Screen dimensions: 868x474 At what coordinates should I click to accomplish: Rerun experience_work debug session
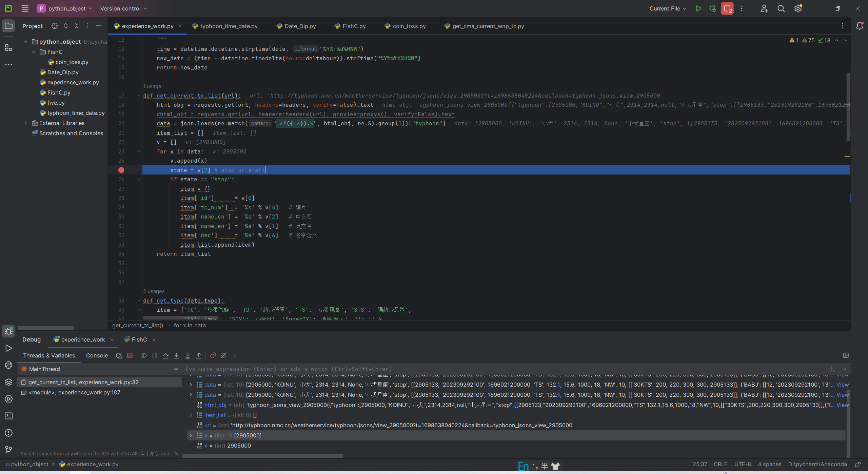[119, 355]
